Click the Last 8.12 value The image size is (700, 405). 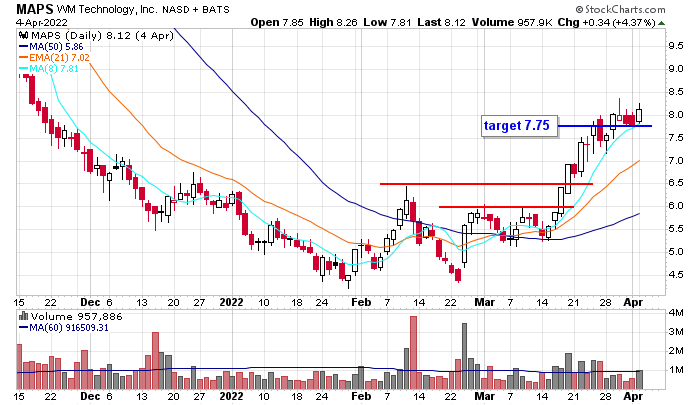[441, 22]
